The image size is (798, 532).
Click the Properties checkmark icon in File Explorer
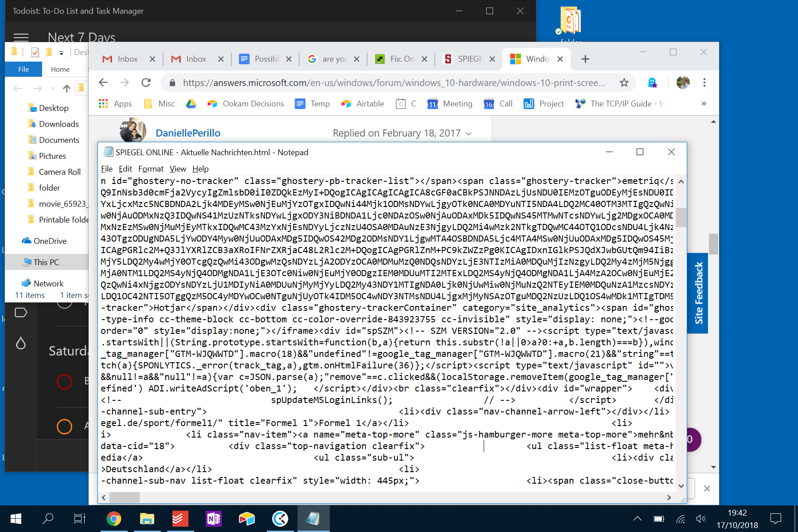click(x=35, y=52)
